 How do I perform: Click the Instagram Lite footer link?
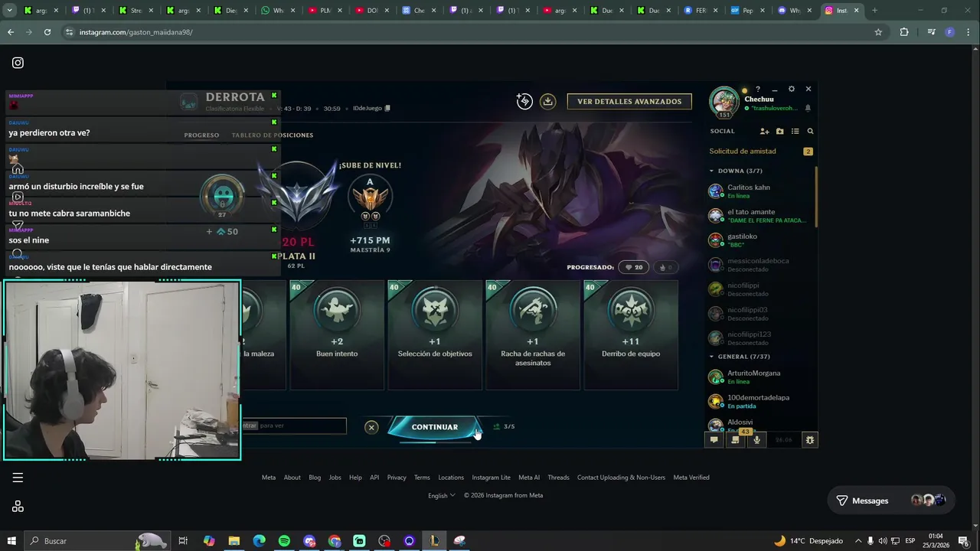(x=492, y=478)
